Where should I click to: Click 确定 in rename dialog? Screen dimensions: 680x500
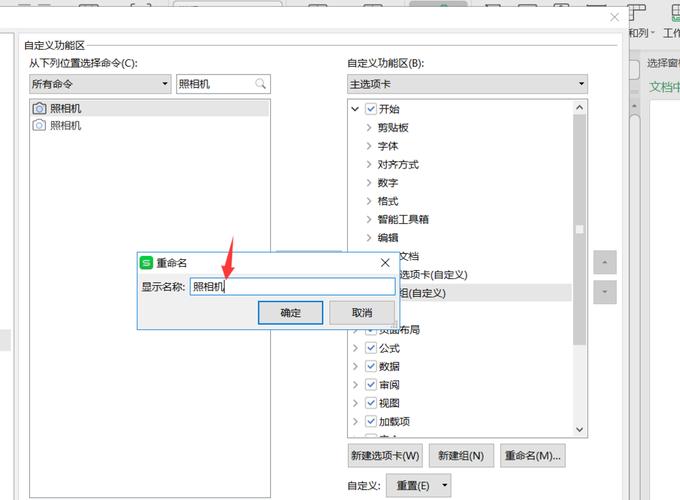(290, 313)
